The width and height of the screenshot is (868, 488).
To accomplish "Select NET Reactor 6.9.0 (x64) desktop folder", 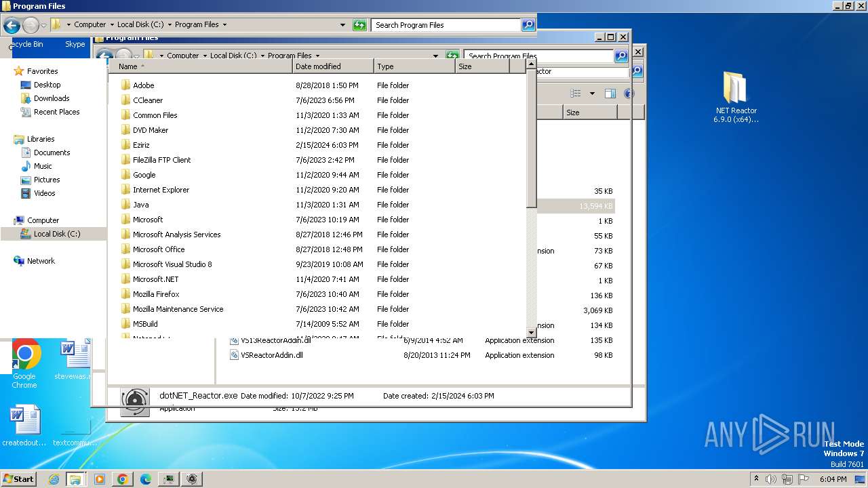I will (735, 98).
